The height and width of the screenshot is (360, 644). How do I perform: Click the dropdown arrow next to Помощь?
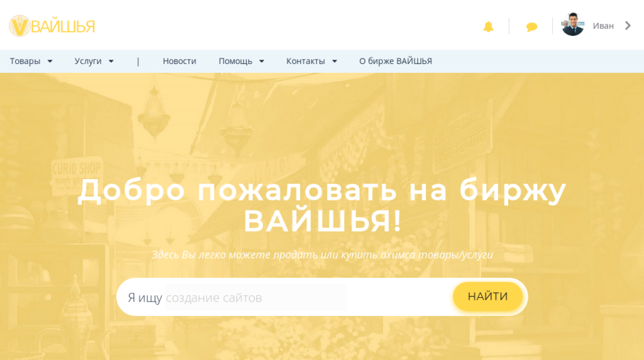tap(262, 61)
